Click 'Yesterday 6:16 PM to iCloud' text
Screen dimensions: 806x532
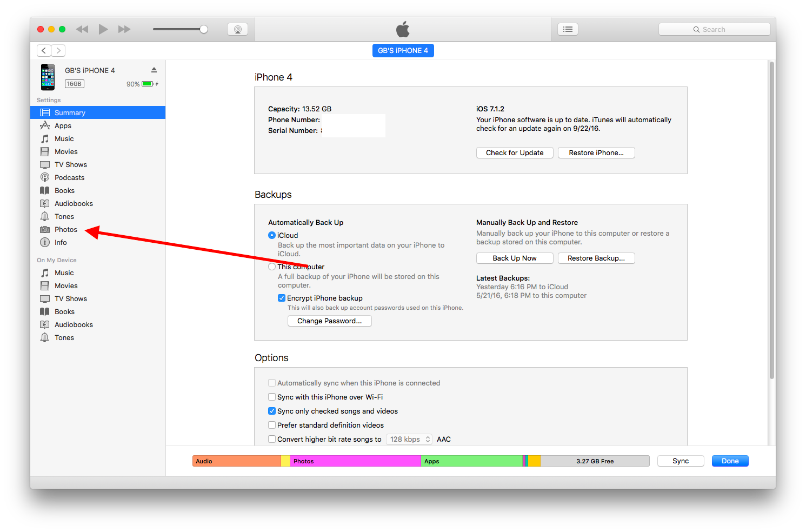tap(522, 287)
